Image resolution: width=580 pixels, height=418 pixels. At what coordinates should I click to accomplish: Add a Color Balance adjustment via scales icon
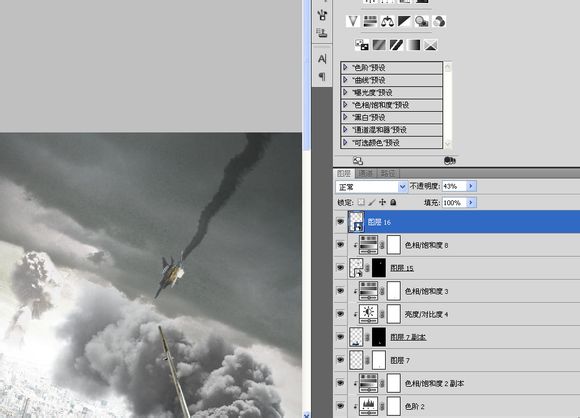click(387, 21)
